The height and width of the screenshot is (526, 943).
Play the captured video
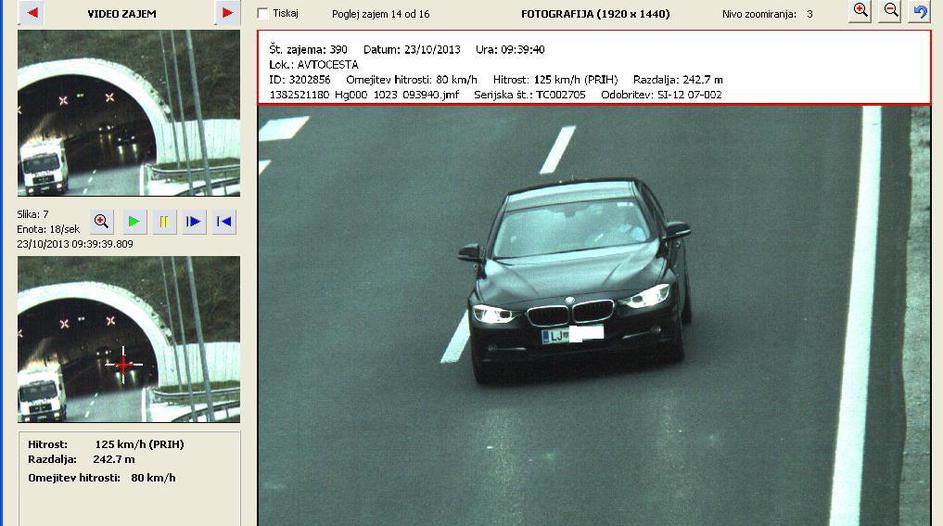tap(133, 221)
